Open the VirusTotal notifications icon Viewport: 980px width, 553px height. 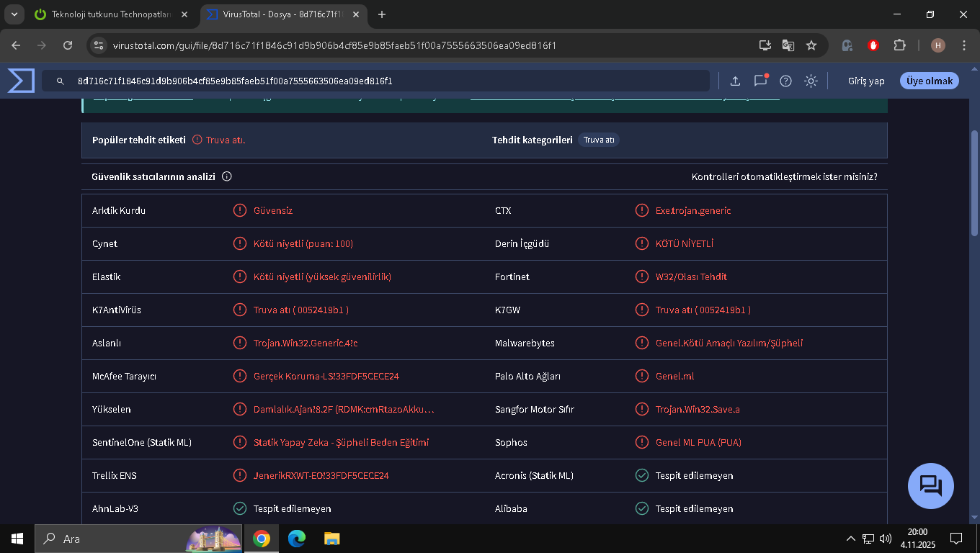(760, 81)
